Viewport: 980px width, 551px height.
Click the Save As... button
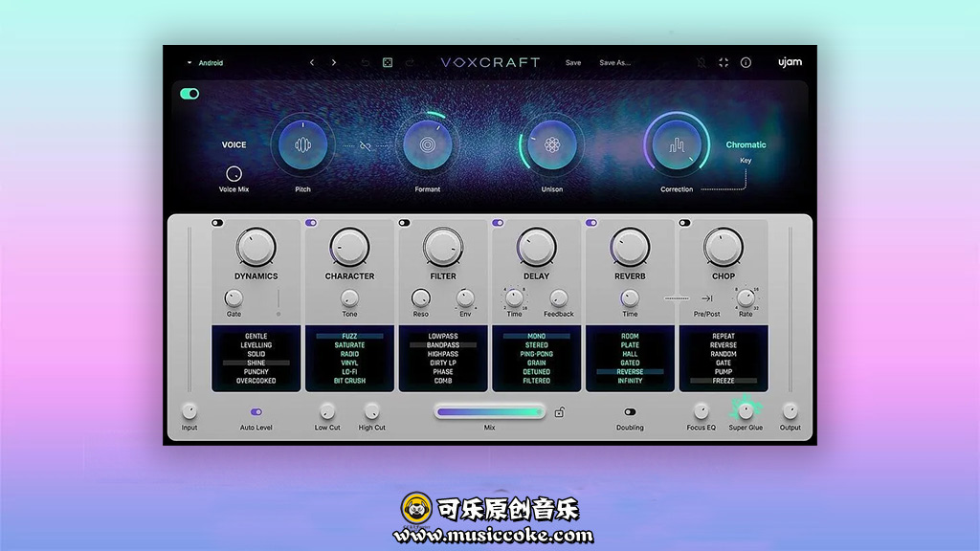[x=614, y=63]
